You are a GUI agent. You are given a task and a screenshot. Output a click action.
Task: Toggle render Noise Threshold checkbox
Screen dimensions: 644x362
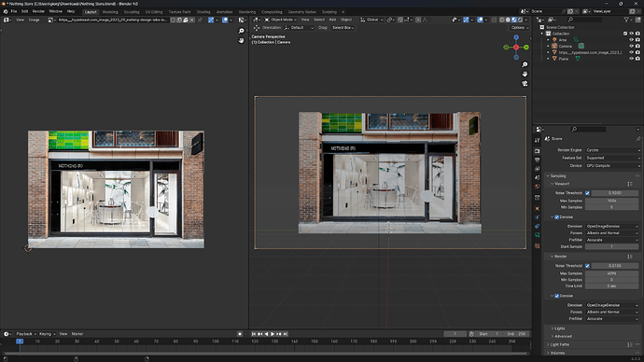(587, 266)
